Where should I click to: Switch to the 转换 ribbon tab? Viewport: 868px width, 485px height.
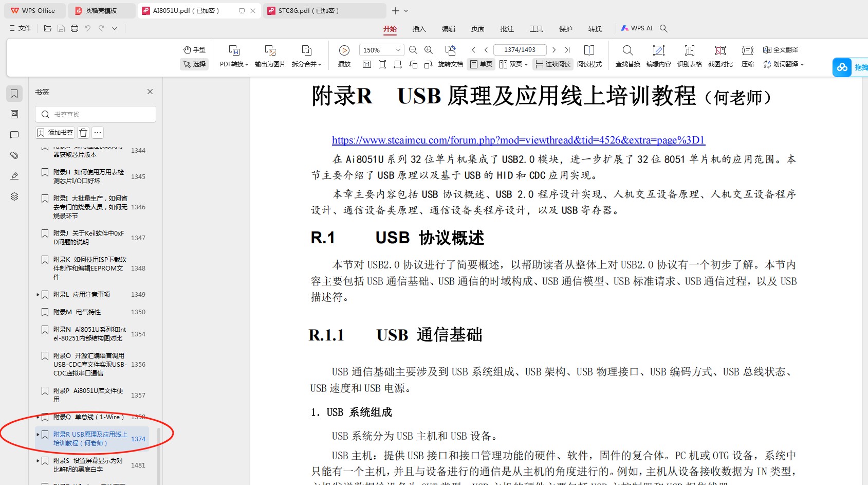(595, 29)
